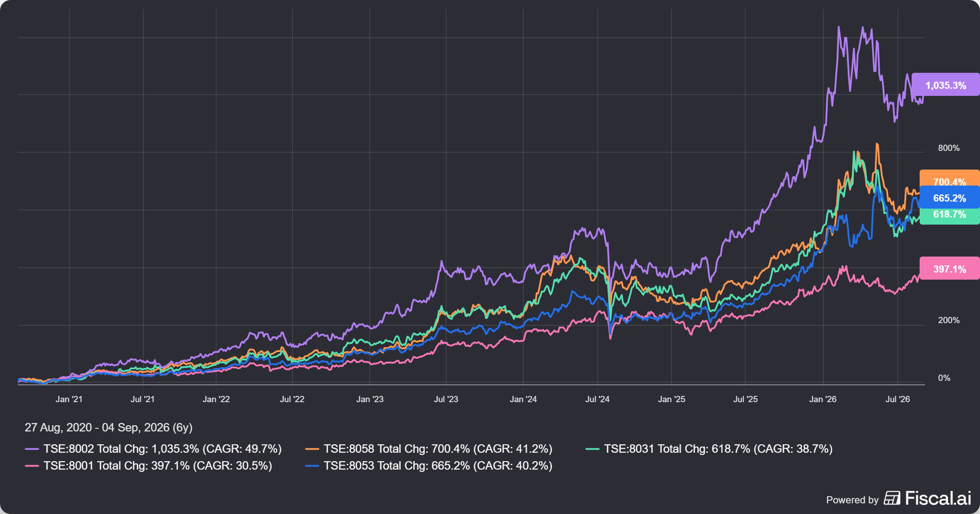The height and width of the screenshot is (514, 980).
Task: Toggle TSE:8053 Total Chg legend entry
Action: [x=429, y=466]
